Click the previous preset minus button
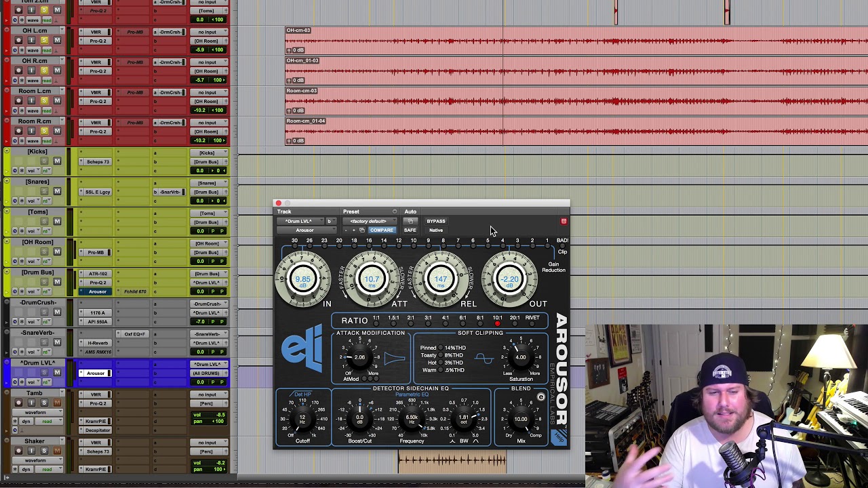 point(345,230)
